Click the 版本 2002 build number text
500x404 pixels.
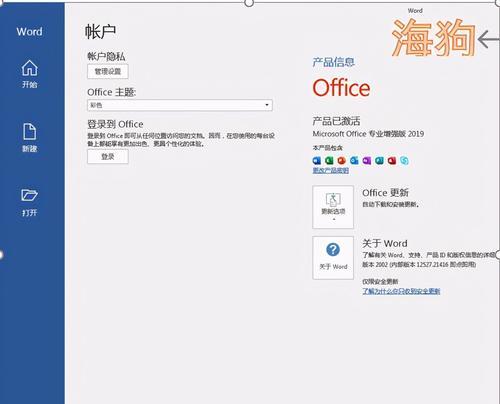pyautogui.click(x=419, y=264)
